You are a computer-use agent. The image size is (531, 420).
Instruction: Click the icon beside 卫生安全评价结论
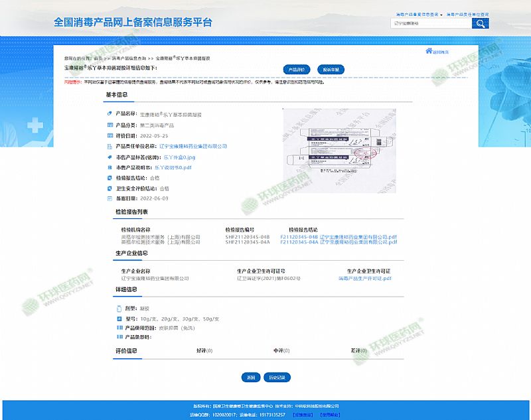[110, 188]
